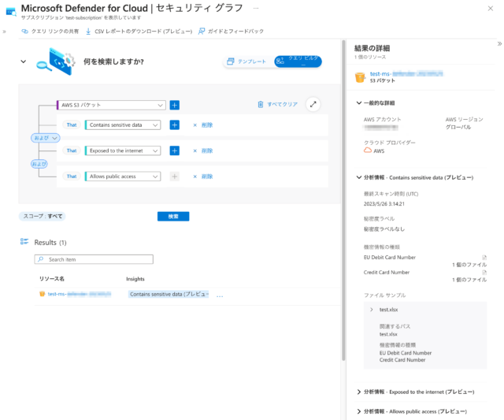
Task: Open Guide and Feedback
Action: (x=231, y=32)
